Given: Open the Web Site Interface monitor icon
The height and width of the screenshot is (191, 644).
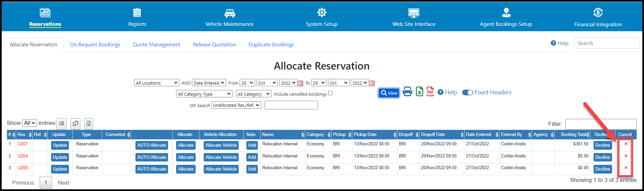Looking at the screenshot, I should pos(414,13).
